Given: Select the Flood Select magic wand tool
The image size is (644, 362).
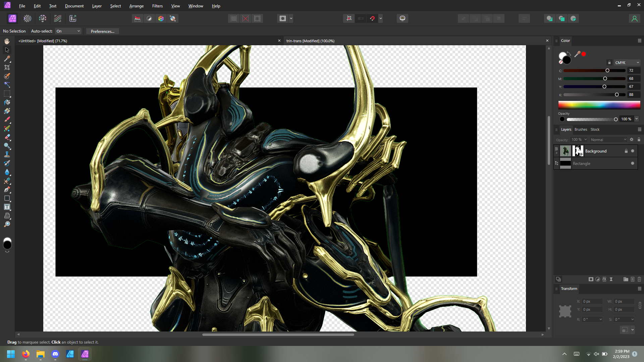Looking at the screenshot, I should coord(7,85).
